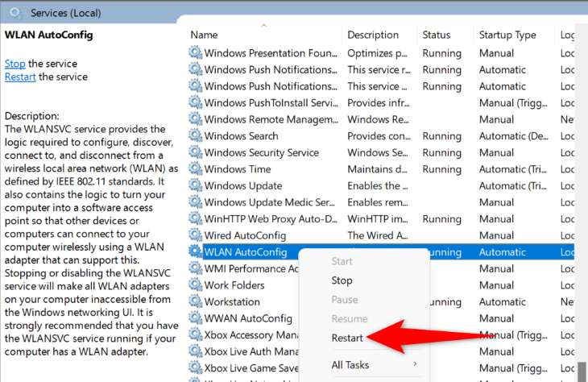Click the gear icon beside Windows Time
This screenshot has height=382, width=588.
click(196, 168)
